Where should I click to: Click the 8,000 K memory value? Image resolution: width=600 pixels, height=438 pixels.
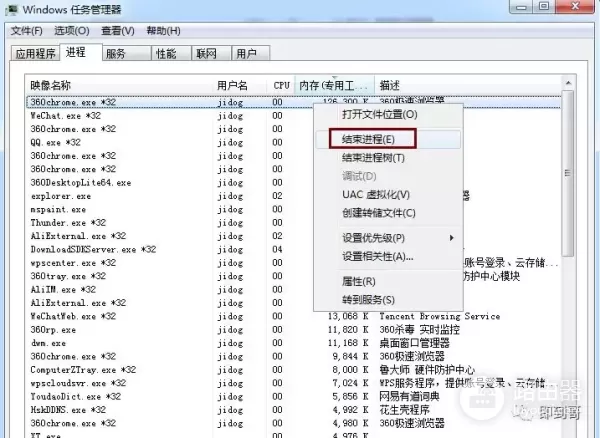pyautogui.click(x=351, y=370)
